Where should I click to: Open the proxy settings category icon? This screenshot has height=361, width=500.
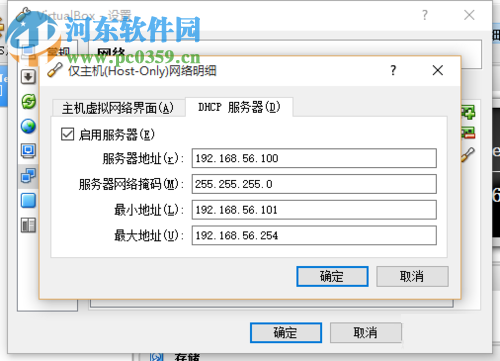pos(28,225)
